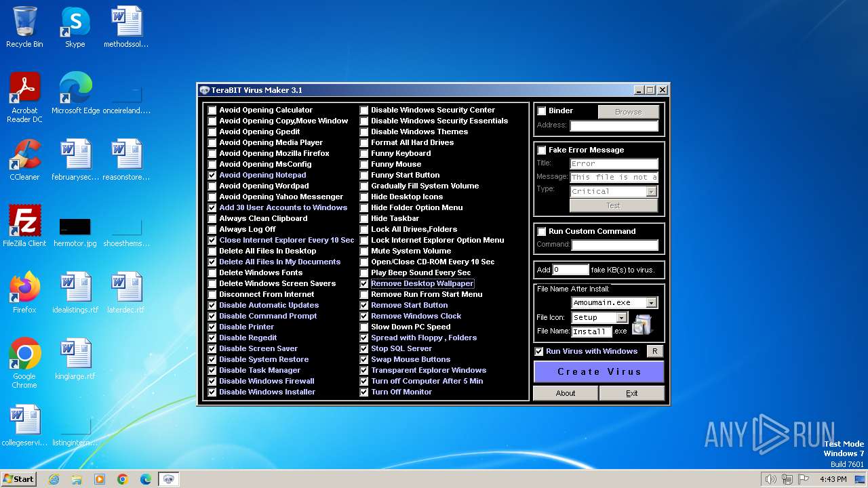Click the Test button for fake error
The image size is (868, 488).
614,205
